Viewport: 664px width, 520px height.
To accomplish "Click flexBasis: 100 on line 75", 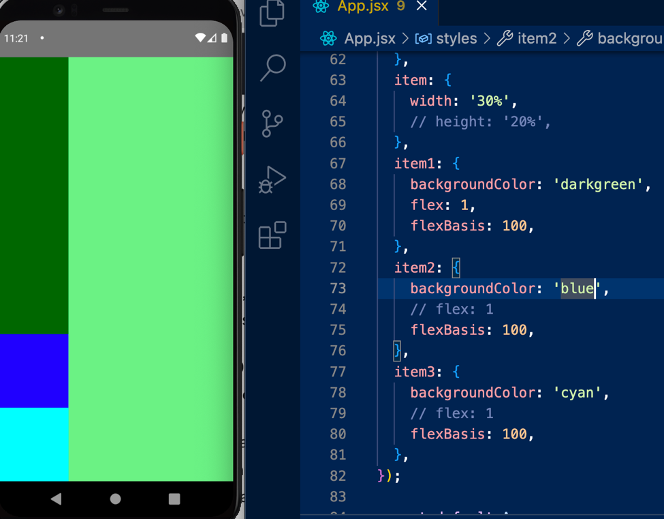I will tap(472, 330).
